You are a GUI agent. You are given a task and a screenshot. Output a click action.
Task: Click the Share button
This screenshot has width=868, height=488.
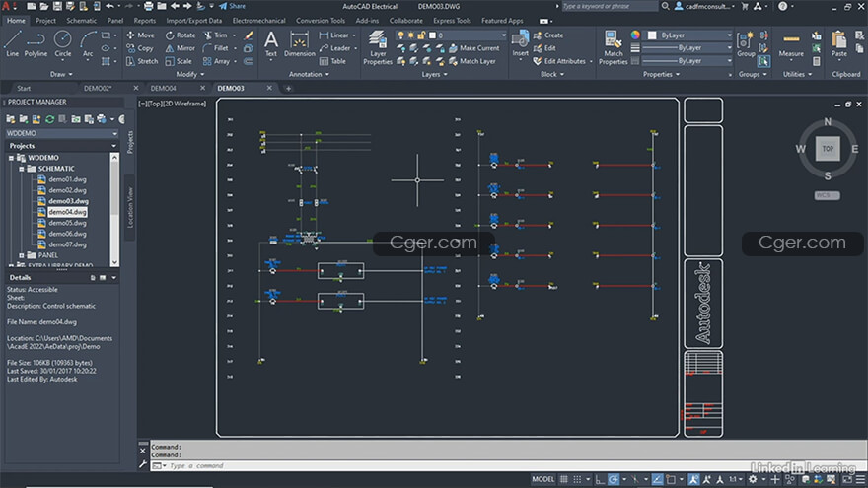pyautogui.click(x=233, y=6)
